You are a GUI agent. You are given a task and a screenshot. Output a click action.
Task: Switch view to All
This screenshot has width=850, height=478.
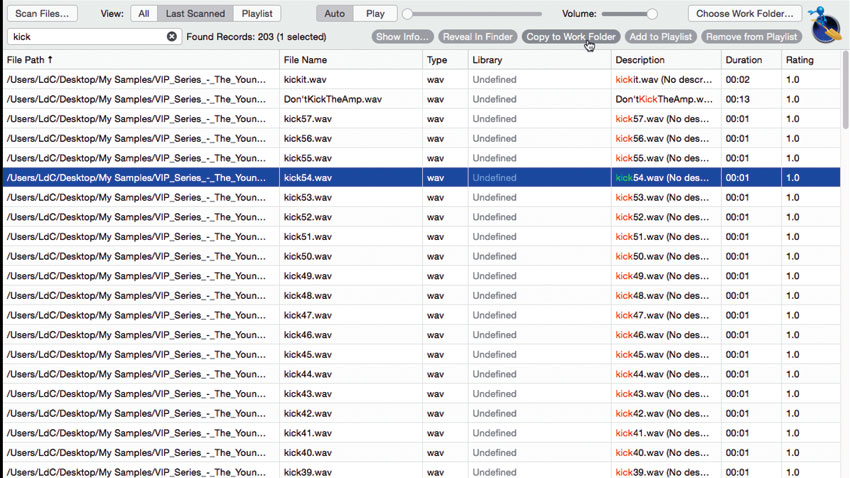click(144, 14)
